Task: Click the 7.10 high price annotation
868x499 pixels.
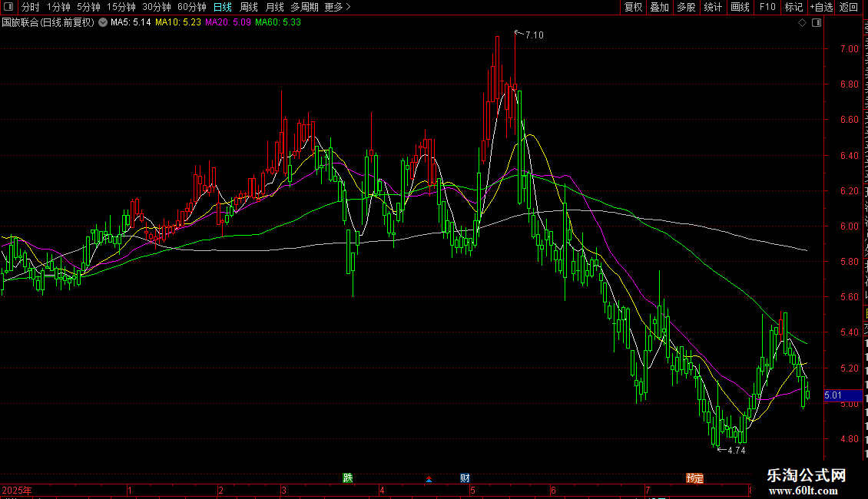Action: (534, 35)
